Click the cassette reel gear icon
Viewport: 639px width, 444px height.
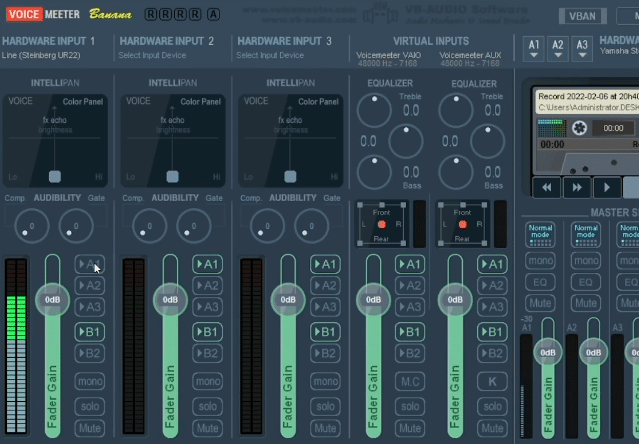point(578,128)
